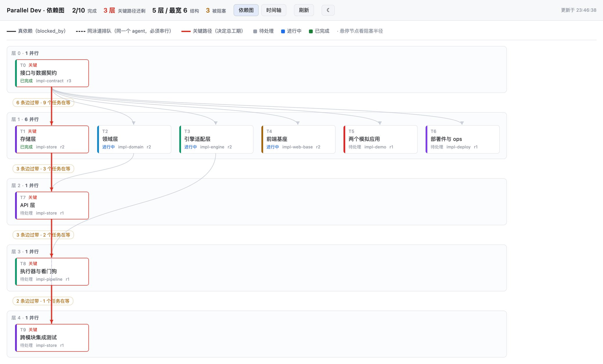Viewport: 603px width, 364px height.
Task: Toggle dark mode with the moon icon
Action: click(x=328, y=10)
